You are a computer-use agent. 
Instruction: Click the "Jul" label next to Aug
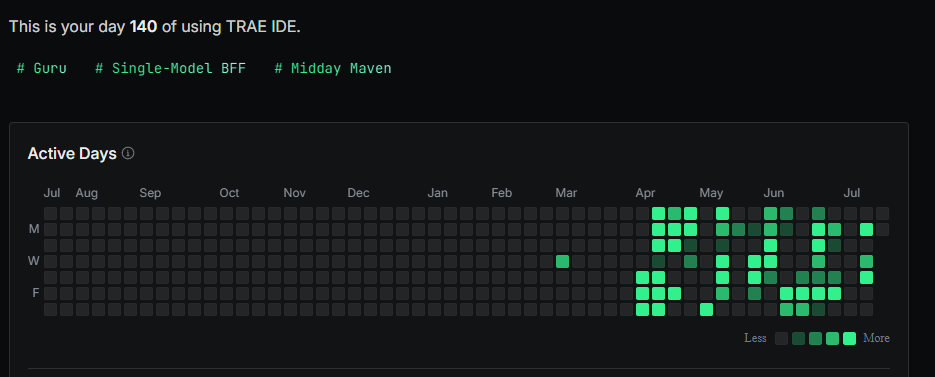pyautogui.click(x=52, y=193)
